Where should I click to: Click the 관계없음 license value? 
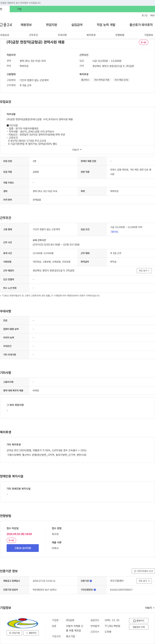[37, 200]
